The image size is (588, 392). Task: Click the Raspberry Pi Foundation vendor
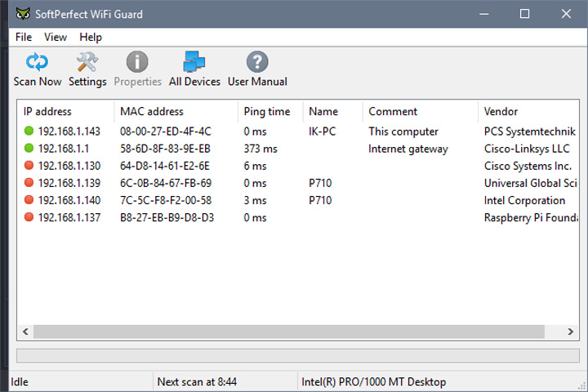pos(531,217)
